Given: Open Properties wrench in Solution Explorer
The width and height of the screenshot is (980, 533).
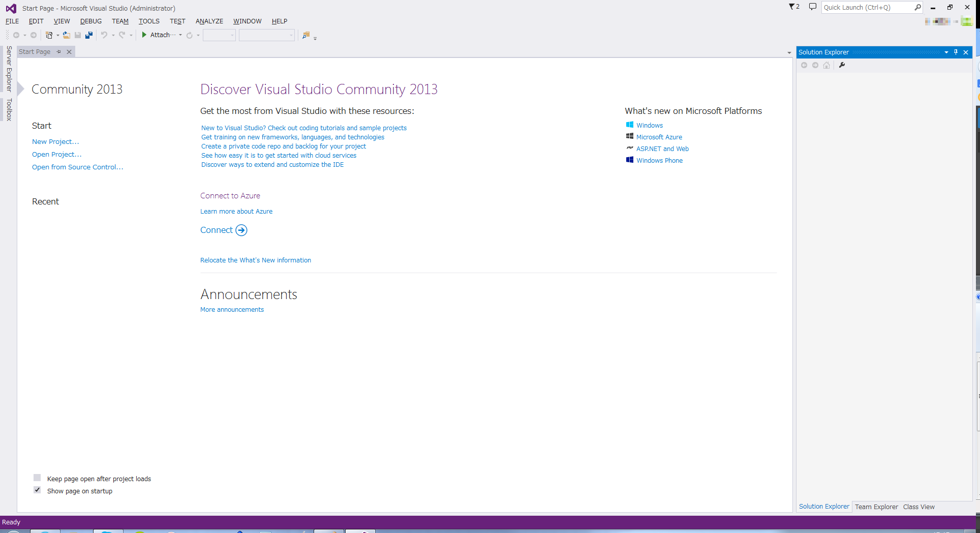Looking at the screenshot, I should point(842,65).
